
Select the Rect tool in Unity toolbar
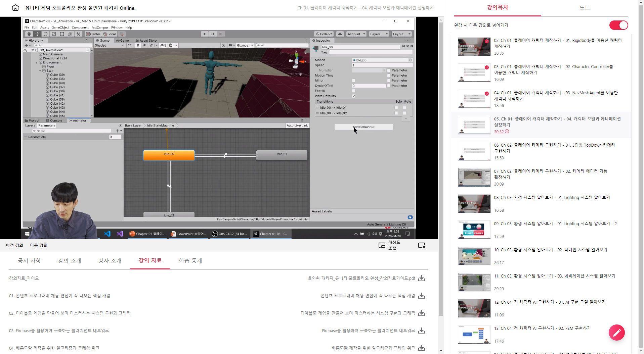tap(62, 34)
